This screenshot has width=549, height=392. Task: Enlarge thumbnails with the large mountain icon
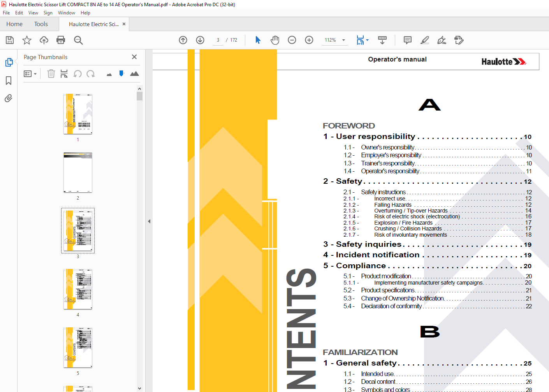134,74
